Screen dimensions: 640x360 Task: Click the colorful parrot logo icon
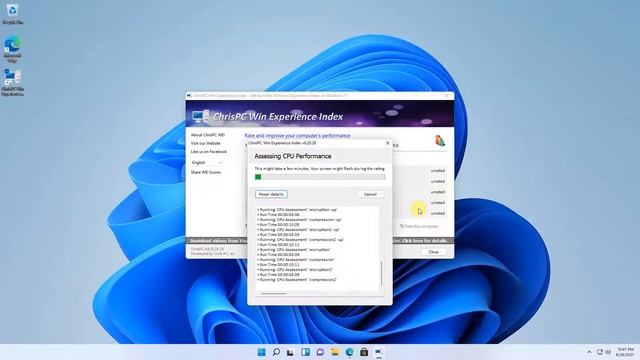pos(440,141)
